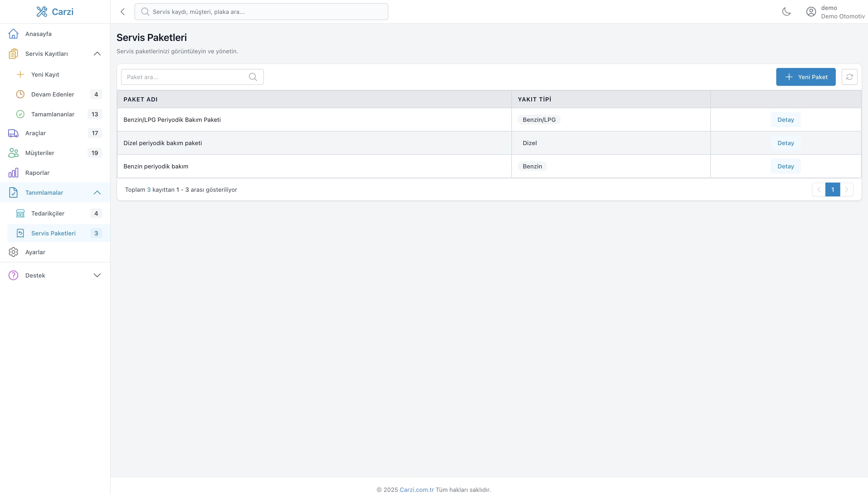Screen dimensions: 868x502
Task: Toggle dark mode with the moon icon
Action: (786, 12)
